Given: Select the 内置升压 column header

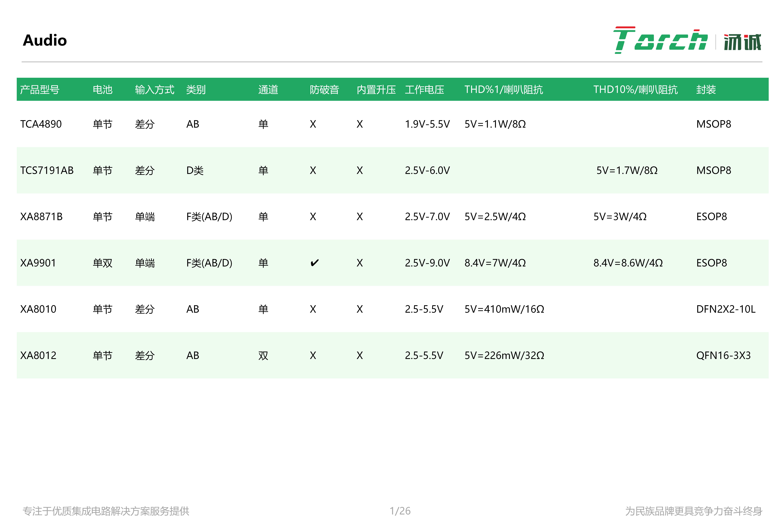Looking at the screenshot, I should click(376, 90).
